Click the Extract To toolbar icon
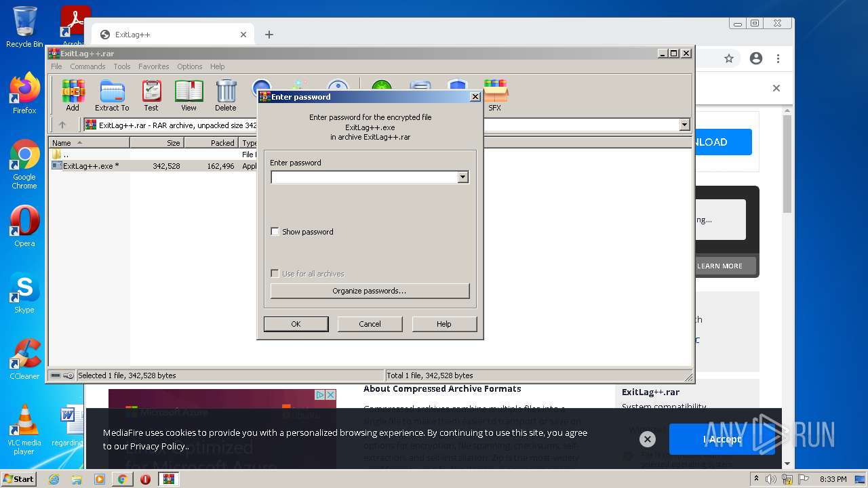This screenshot has width=868, height=488. [112, 96]
